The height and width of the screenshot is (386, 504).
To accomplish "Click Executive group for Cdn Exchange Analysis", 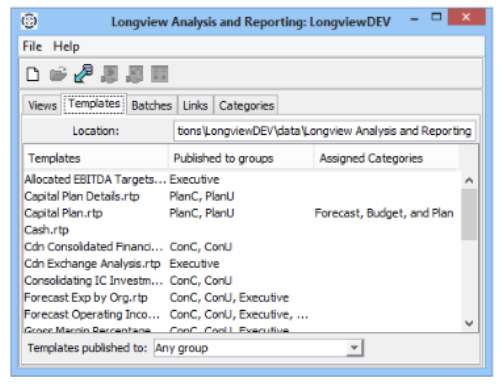I will click(194, 264).
